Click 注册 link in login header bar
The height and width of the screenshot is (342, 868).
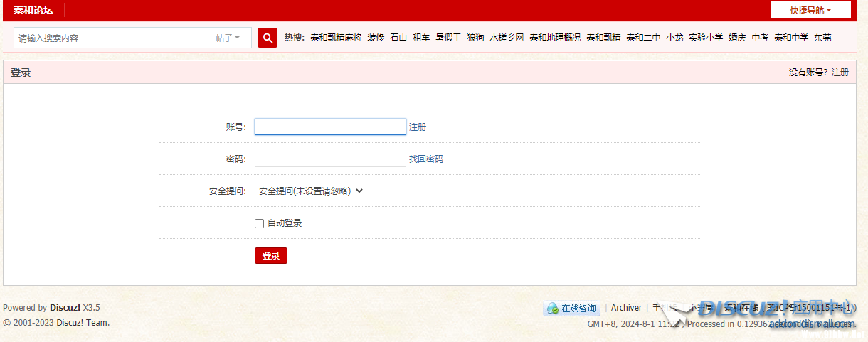(x=840, y=73)
